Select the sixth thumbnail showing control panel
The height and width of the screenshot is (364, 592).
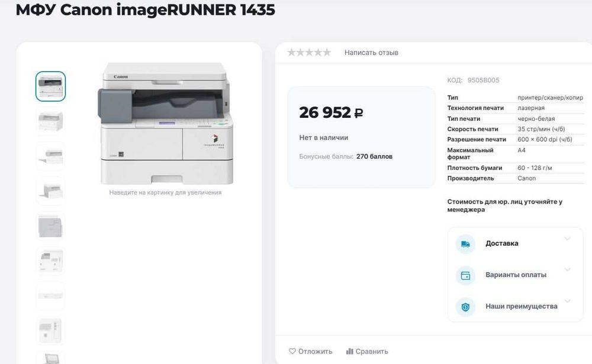point(50,260)
